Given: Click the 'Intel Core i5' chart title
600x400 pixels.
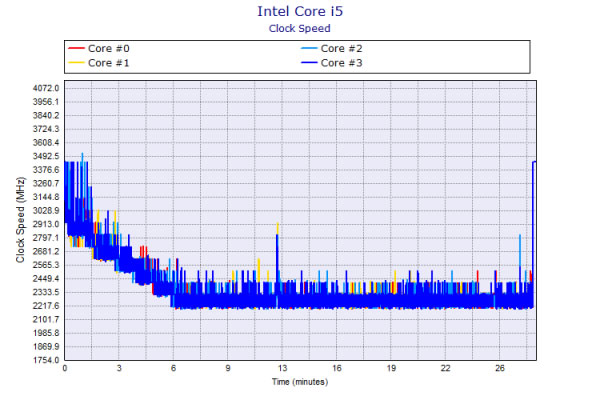Looking at the screenshot, I should (x=300, y=11).
